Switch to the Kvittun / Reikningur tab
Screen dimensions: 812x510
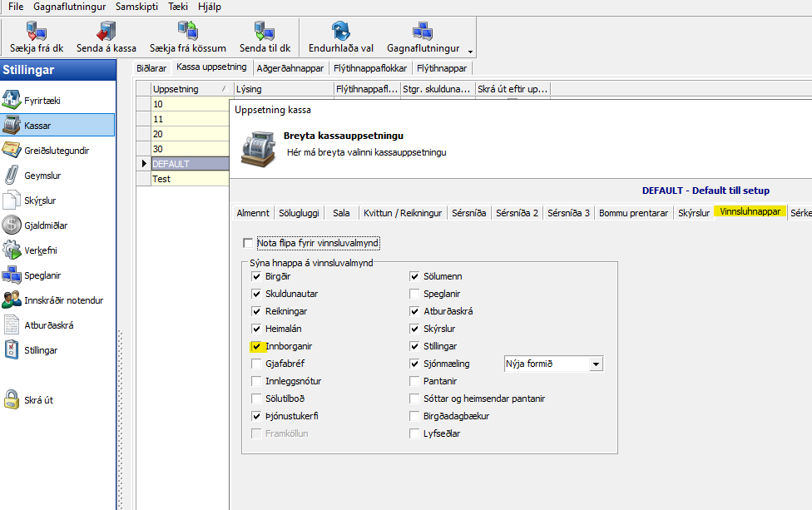402,213
